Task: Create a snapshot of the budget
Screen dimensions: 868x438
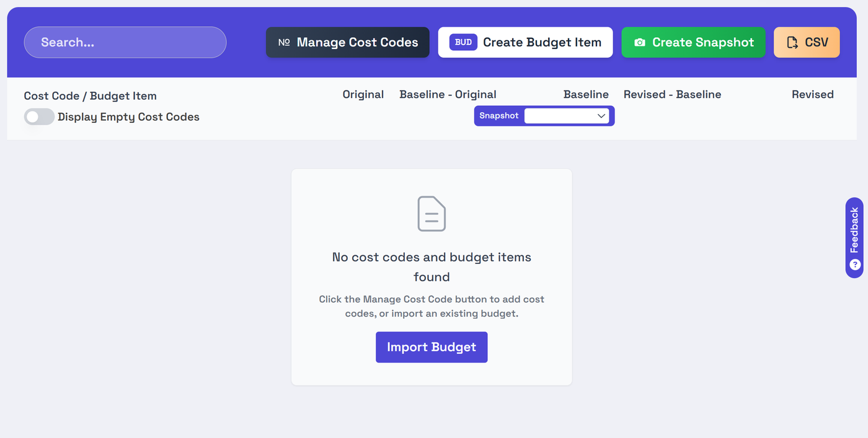Action: tap(693, 42)
